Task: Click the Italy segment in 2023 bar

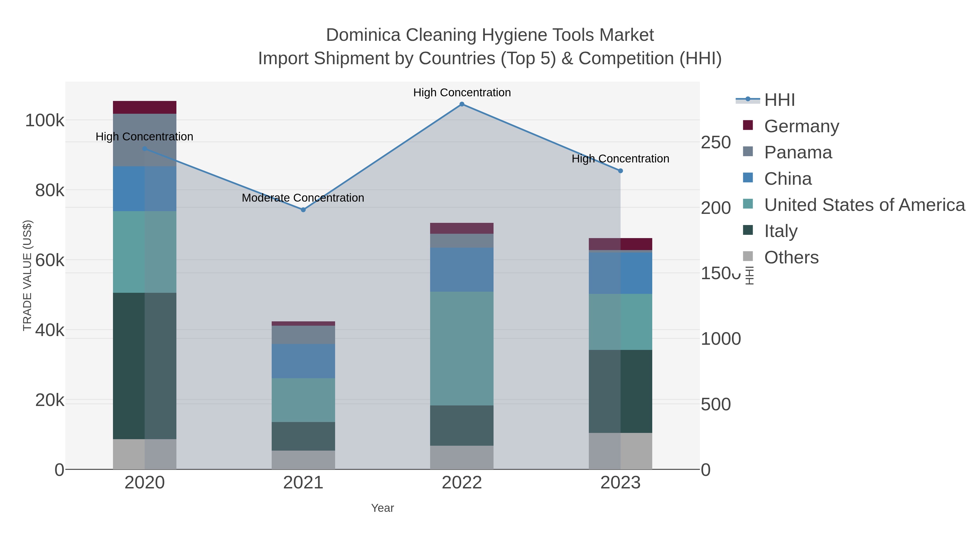Action: tap(620, 391)
